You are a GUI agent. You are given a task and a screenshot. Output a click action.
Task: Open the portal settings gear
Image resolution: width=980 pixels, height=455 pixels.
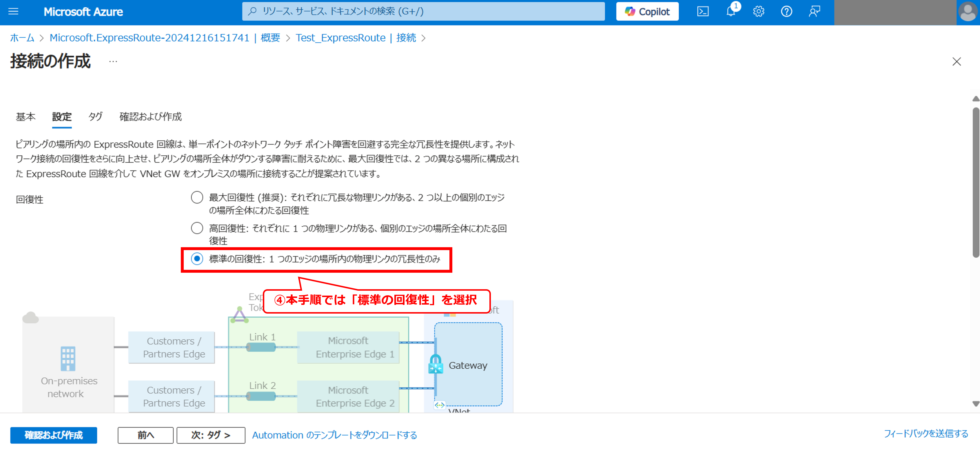(759, 11)
